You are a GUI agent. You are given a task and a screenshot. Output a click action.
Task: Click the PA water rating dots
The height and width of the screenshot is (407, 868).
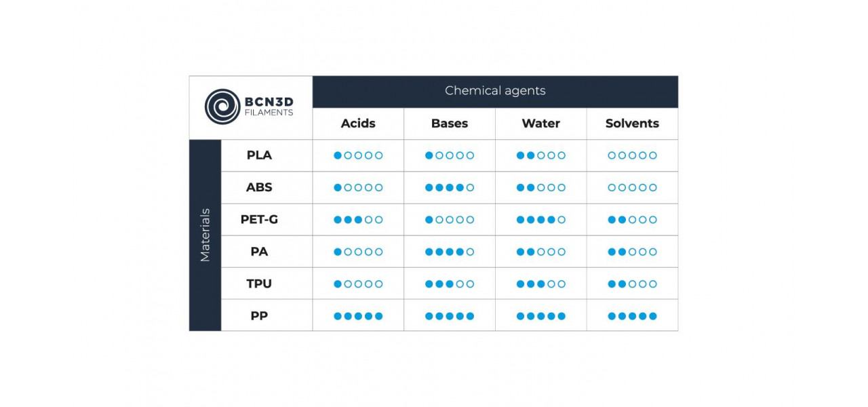[x=541, y=252]
